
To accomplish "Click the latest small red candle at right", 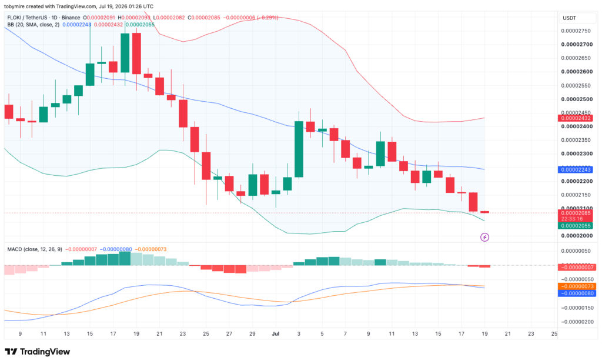I will coord(484,212).
